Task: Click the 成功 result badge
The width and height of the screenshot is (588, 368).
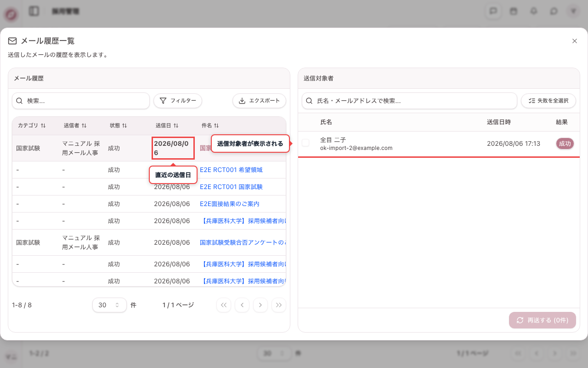Action: pos(565,144)
